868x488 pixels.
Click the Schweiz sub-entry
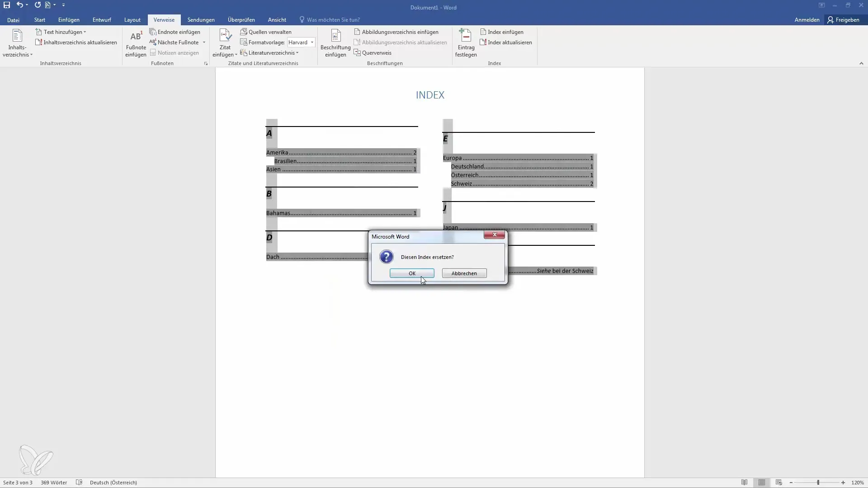(522, 184)
